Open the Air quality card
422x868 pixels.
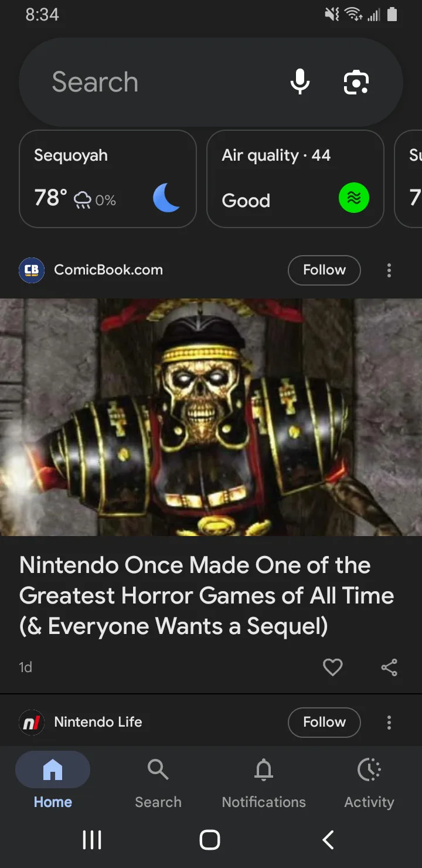pos(295,179)
